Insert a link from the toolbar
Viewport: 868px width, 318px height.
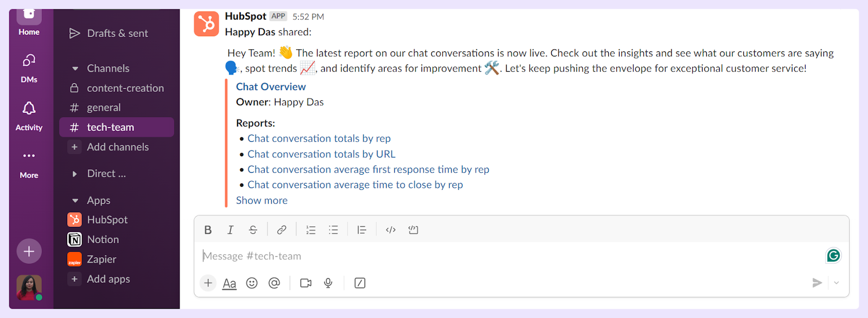pyautogui.click(x=282, y=230)
